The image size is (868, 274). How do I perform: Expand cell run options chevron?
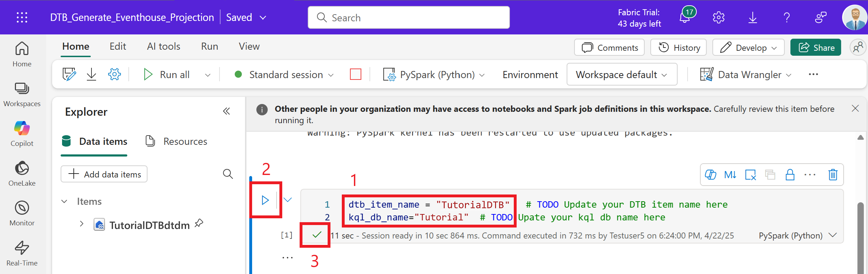pos(288,200)
